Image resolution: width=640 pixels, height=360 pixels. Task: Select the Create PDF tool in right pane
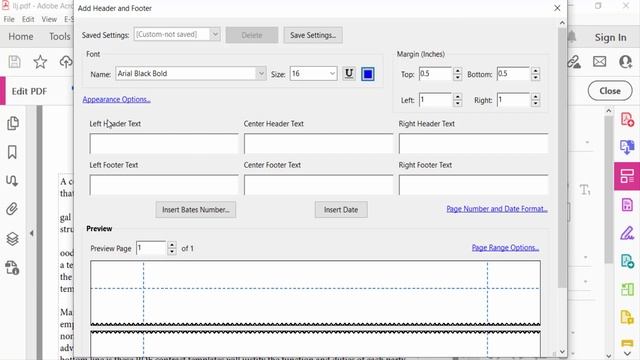pyautogui.click(x=627, y=120)
